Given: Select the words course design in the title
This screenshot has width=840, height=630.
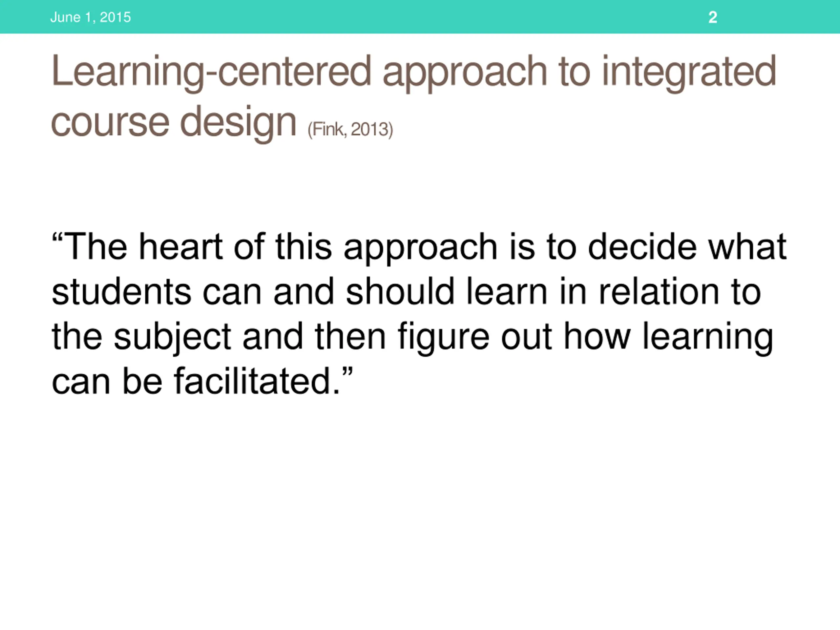Looking at the screenshot, I should point(174,123).
